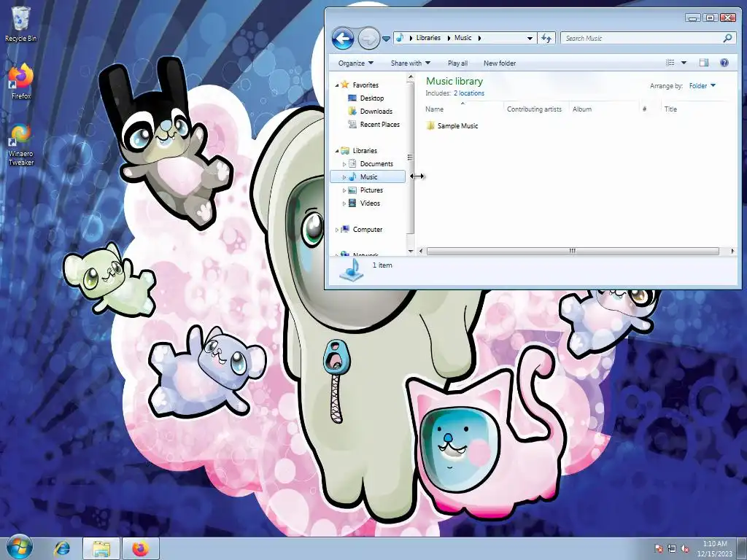Collapse the Libraries tree group
This screenshot has height=560, width=747.
pyautogui.click(x=337, y=151)
